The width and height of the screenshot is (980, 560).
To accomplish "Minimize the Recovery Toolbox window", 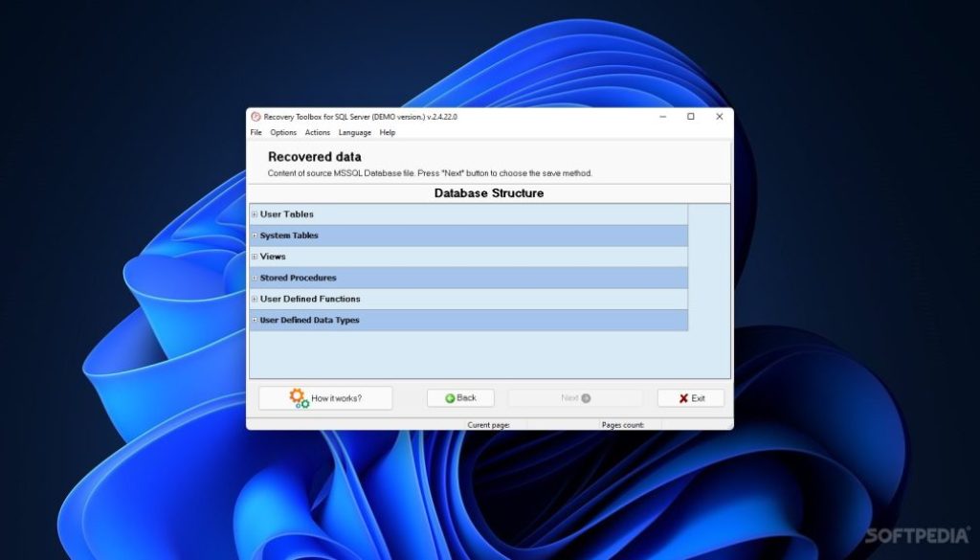I will pos(662,117).
